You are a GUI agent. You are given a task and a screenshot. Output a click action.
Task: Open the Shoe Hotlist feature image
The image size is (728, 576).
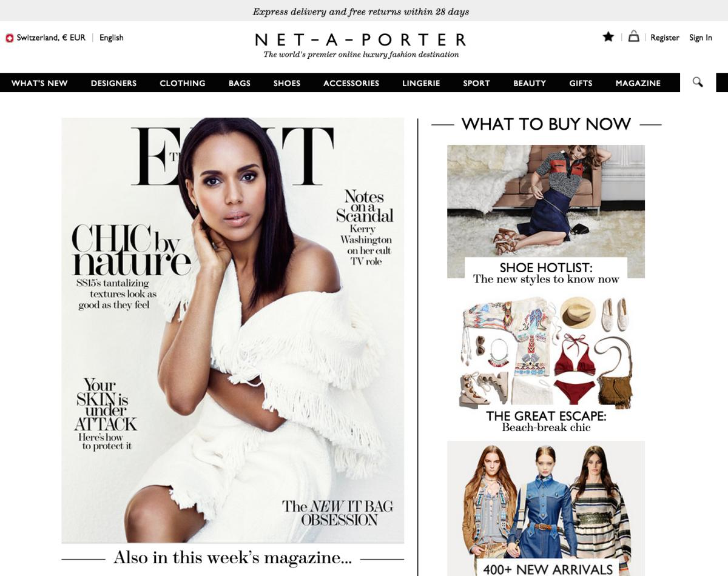(x=546, y=212)
